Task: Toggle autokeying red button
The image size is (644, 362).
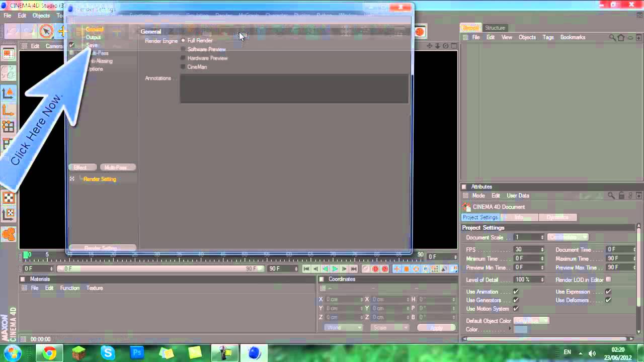Action: click(x=375, y=269)
